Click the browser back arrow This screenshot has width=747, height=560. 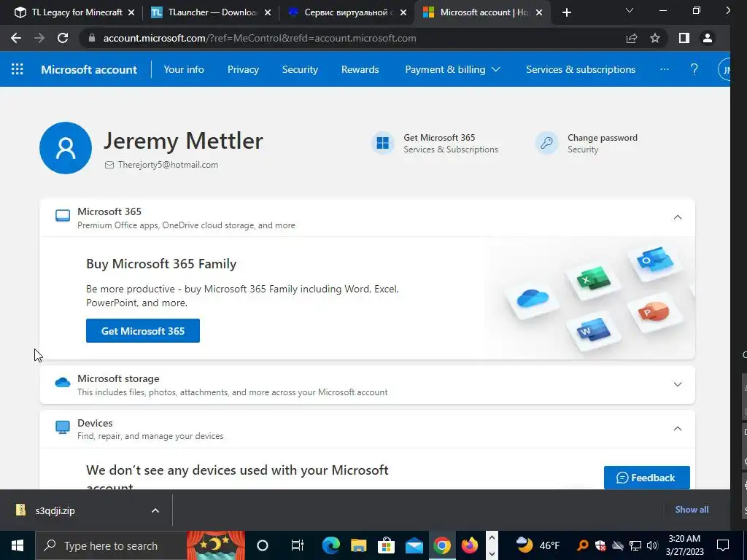(16, 38)
